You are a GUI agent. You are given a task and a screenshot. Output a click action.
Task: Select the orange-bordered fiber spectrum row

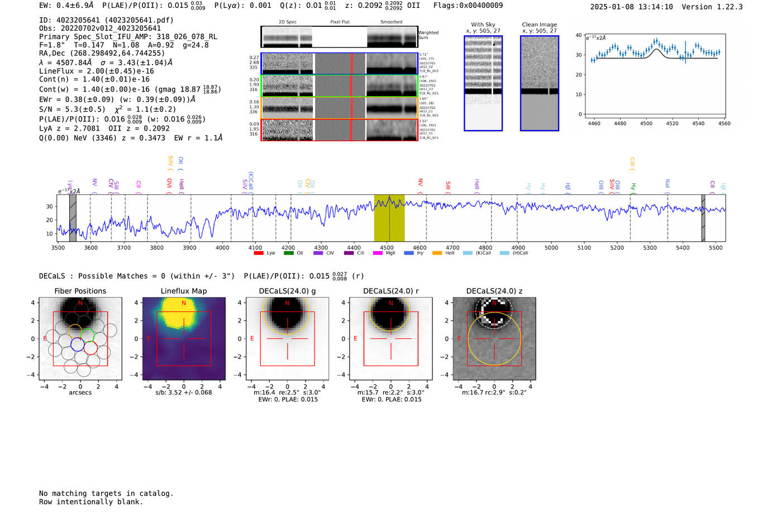(x=339, y=108)
